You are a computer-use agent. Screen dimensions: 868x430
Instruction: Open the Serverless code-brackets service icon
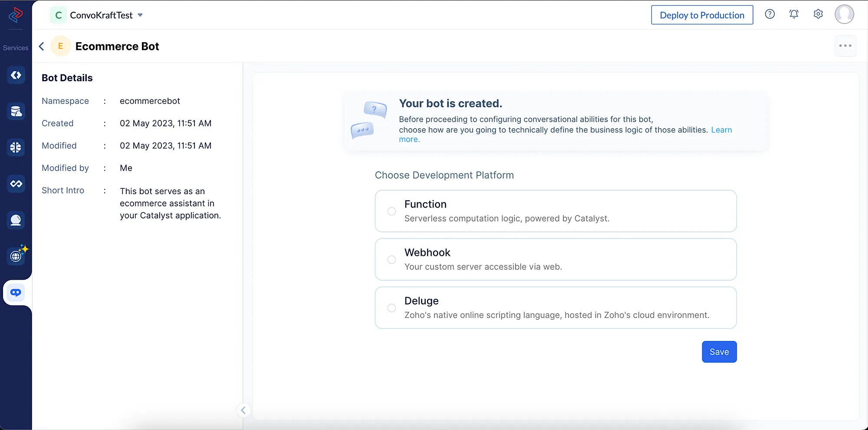pyautogui.click(x=16, y=75)
